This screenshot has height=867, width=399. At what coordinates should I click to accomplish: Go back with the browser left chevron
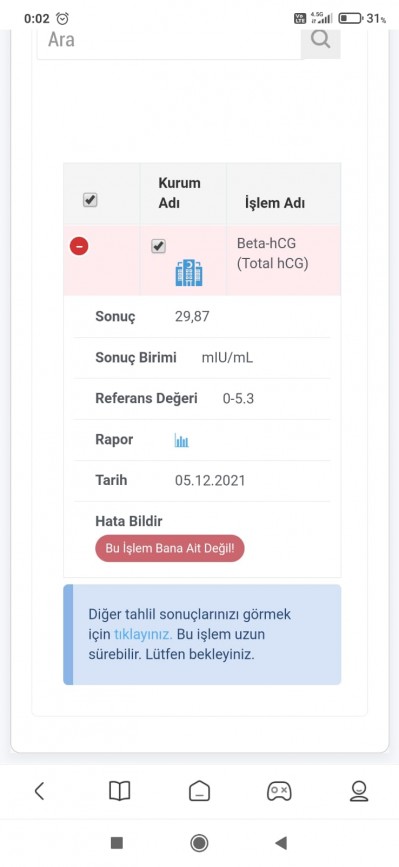(39, 791)
